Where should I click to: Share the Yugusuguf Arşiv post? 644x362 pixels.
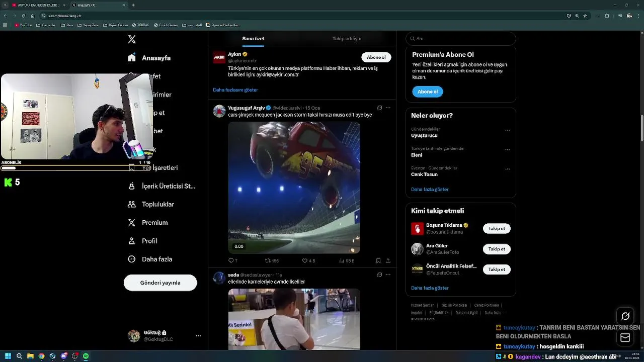pyautogui.click(x=388, y=261)
